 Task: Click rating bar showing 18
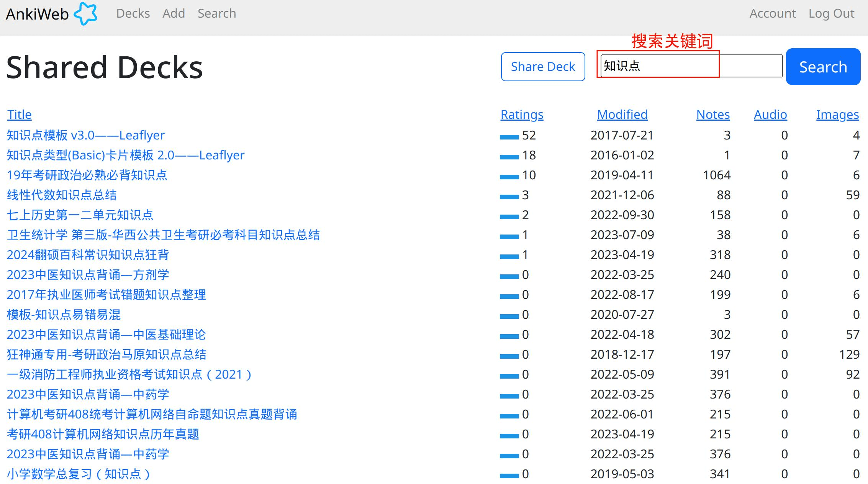tap(509, 157)
